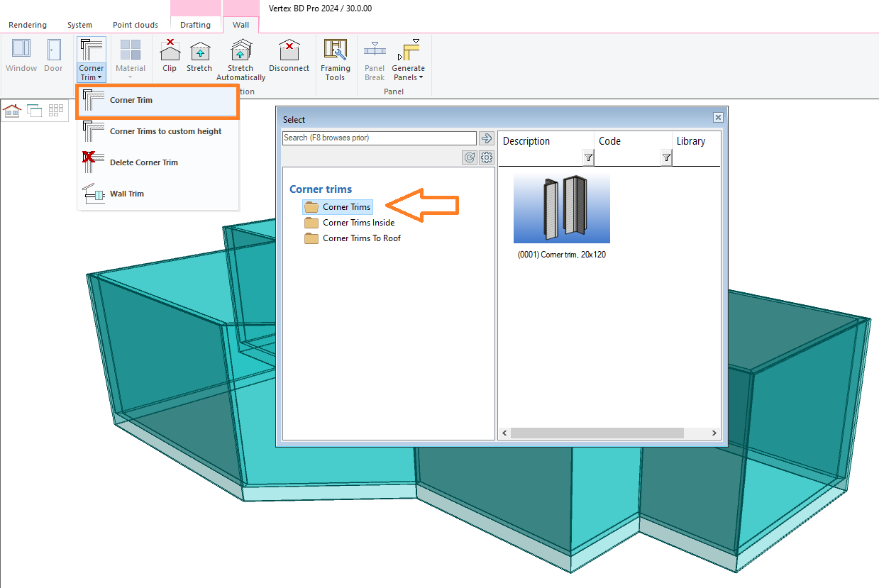
Task: Choose Delete Corner Trim from menu
Action: [143, 162]
